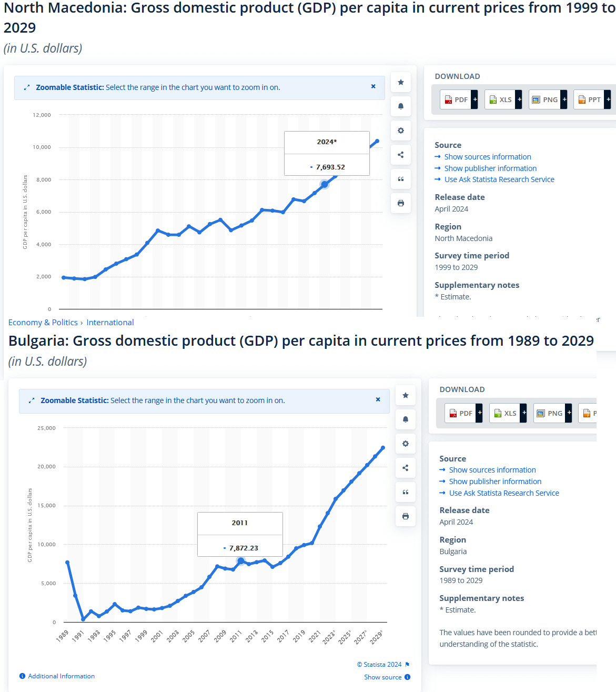Click the highlighted 2011 data point on Bulgaria chart
616x692 pixels.
click(241, 561)
